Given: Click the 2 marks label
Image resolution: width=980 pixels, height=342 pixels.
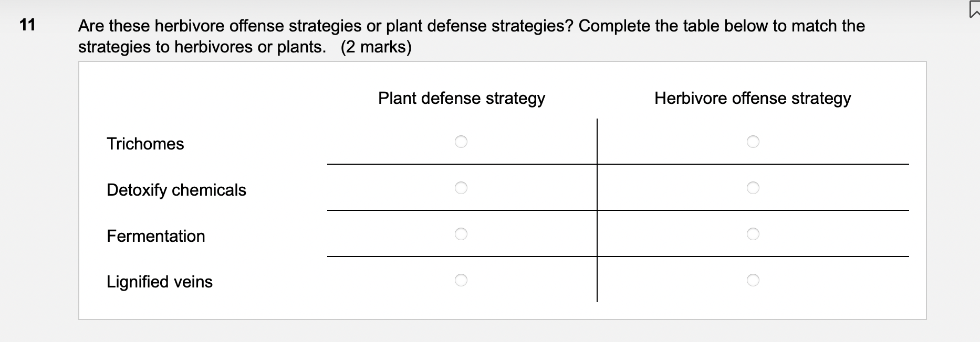Looking at the screenshot, I should [376, 47].
